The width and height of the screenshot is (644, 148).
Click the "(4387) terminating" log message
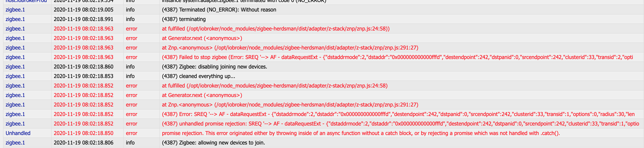tap(184, 19)
